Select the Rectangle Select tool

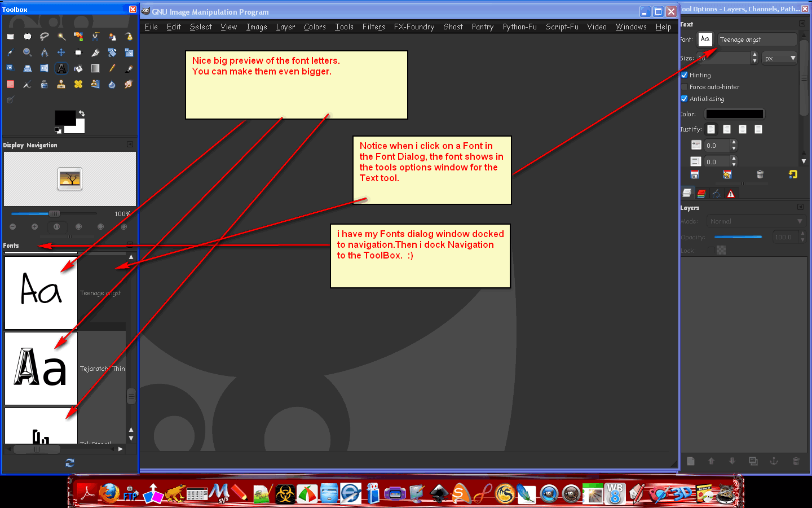tap(11, 37)
